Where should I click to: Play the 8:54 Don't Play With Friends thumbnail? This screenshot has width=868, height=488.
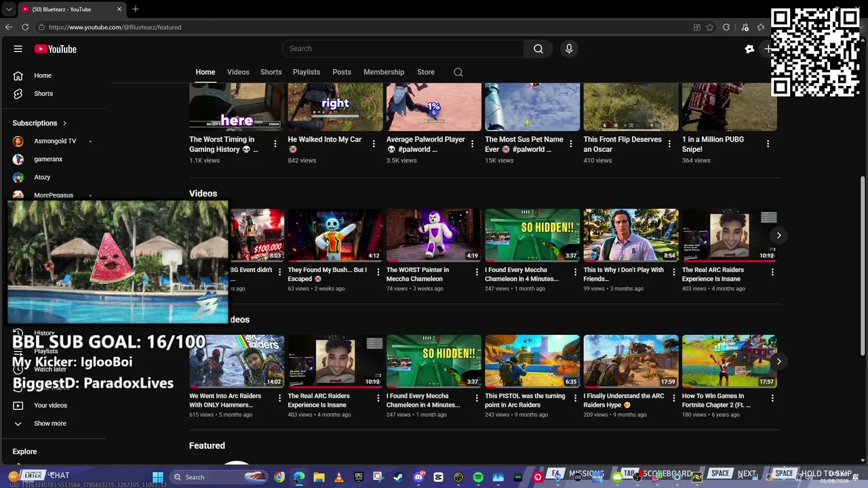631,235
